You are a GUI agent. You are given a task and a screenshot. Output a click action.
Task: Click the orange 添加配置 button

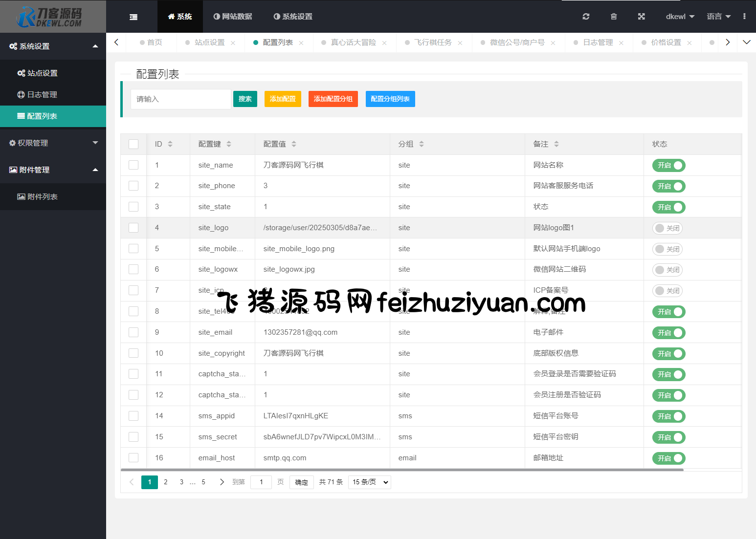click(283, 99)
